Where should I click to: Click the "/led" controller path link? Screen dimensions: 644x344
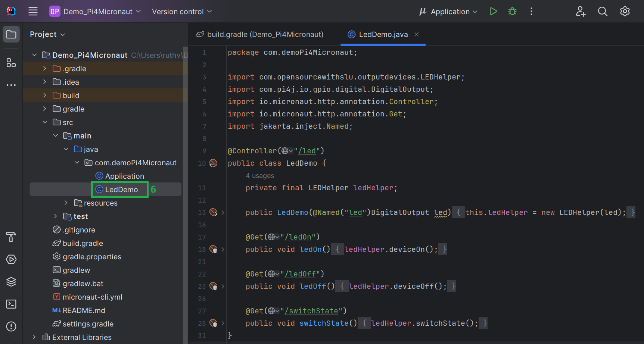coord(307,151)
